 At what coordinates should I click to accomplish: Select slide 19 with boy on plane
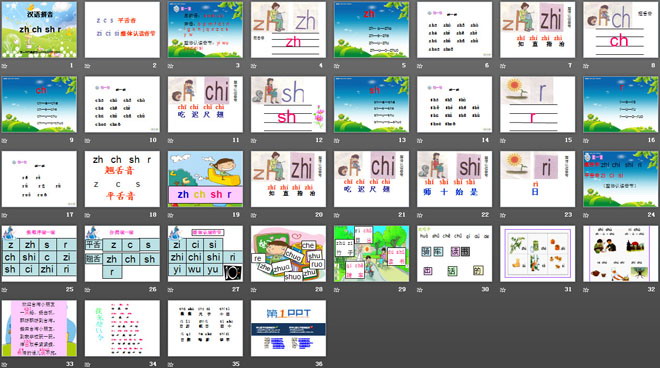pyautogui.click(x=205, y=179)
